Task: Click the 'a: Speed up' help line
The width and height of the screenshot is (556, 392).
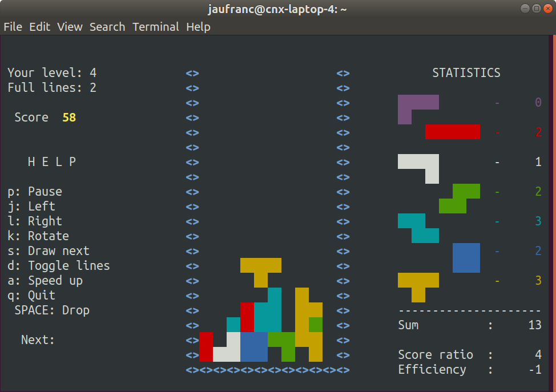Action: [45, 281]
